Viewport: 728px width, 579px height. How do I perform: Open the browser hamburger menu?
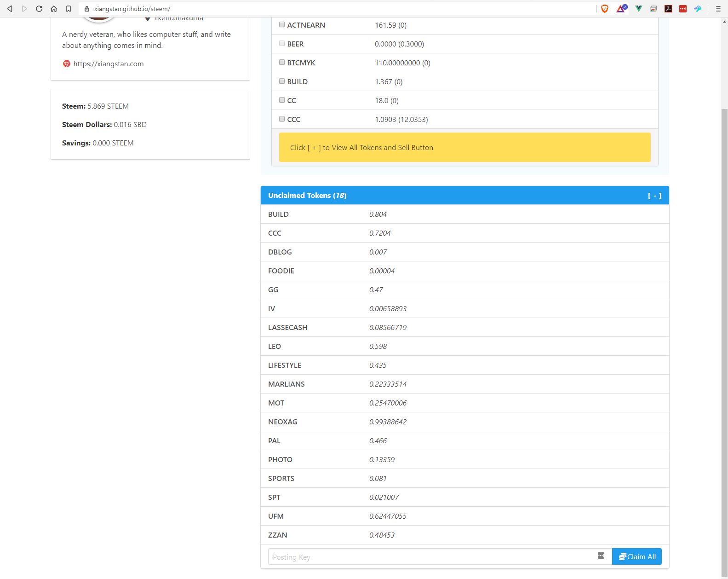coord(718,9)
